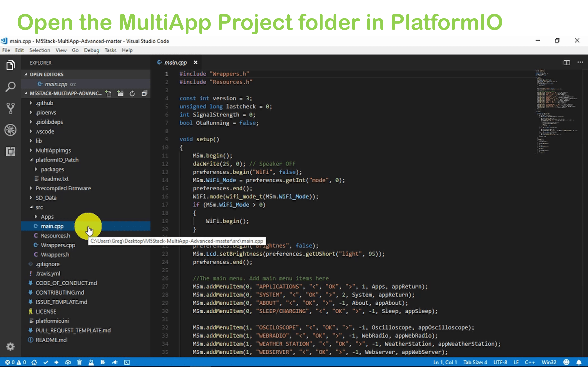
Task: Open the Extensions view in activity bar
Action: [10, 151]
